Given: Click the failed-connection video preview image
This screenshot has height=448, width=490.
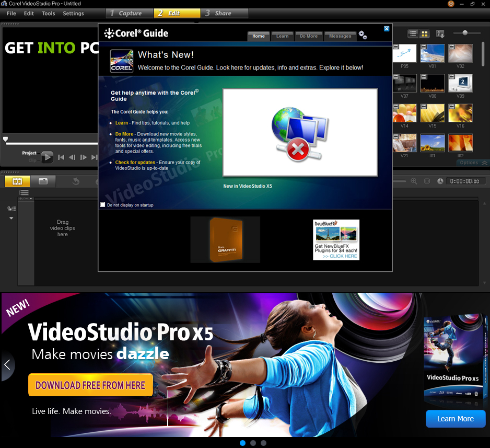Looking at the screenshot, I should coord(300,132).
